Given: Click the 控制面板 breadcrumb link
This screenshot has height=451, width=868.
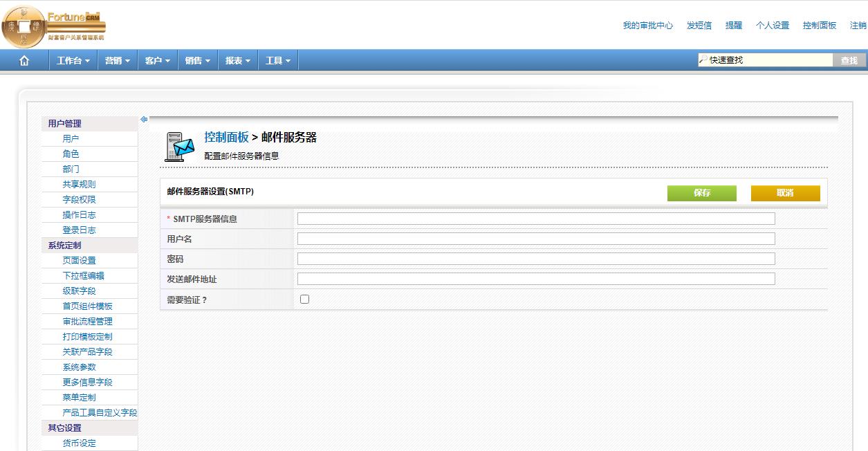Looking at the screenshot, I should pos(226,138).
